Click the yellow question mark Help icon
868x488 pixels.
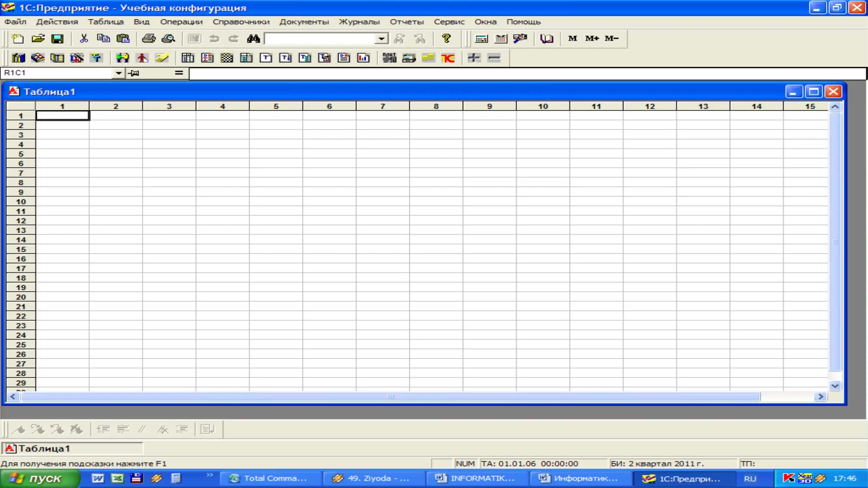[447, 39]
